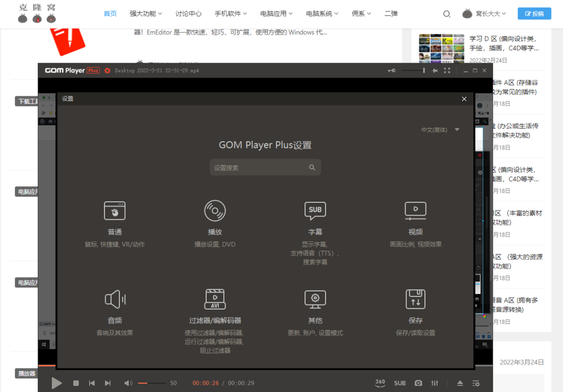The height and width of the screenshot is (392, 563).
Task: Click the key-shaped icon in GOM title bar
Action: [391, 70]
